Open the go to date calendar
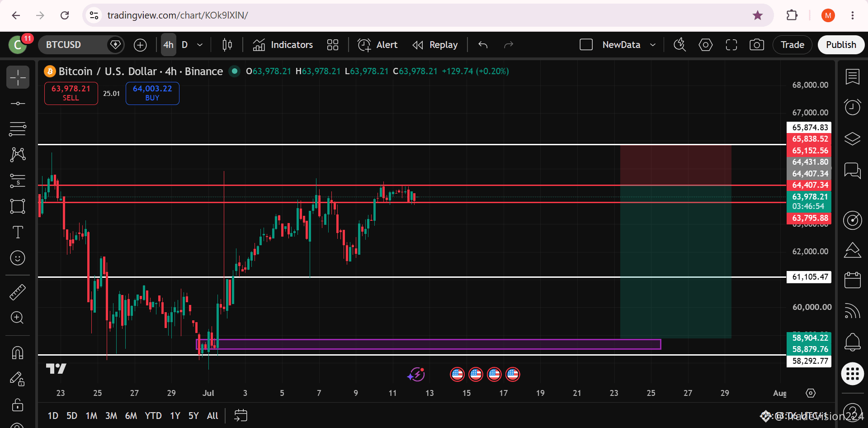Viewport: 868px width, 428px height. coord(241,416)
